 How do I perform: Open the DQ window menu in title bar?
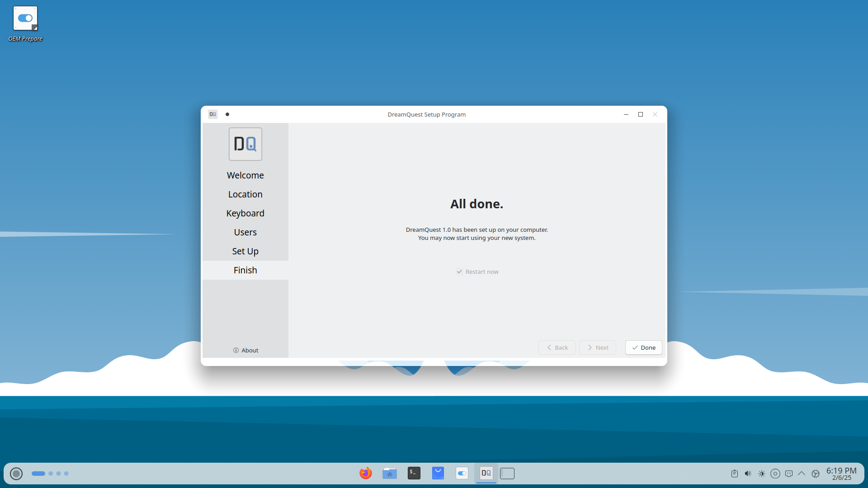[213, 114]
